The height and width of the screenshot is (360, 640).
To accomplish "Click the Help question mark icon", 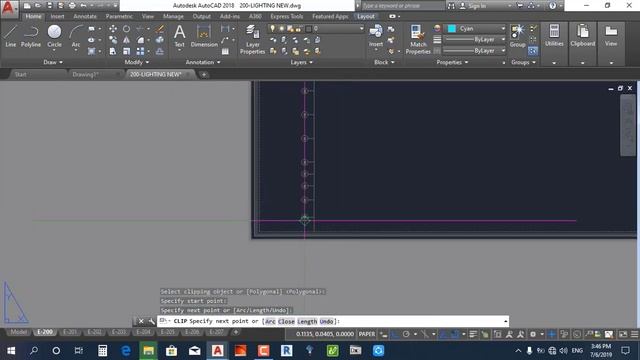I will coord(552,6).
